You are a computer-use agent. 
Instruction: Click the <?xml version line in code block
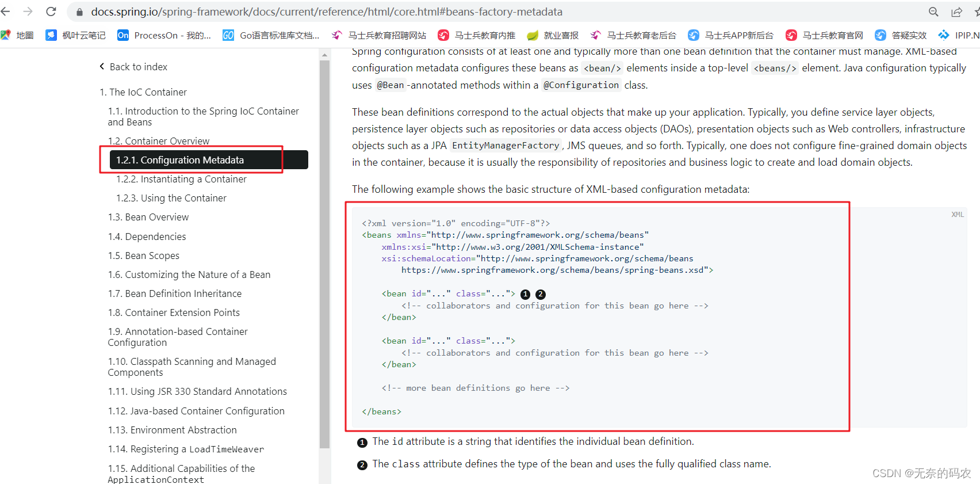456,223
